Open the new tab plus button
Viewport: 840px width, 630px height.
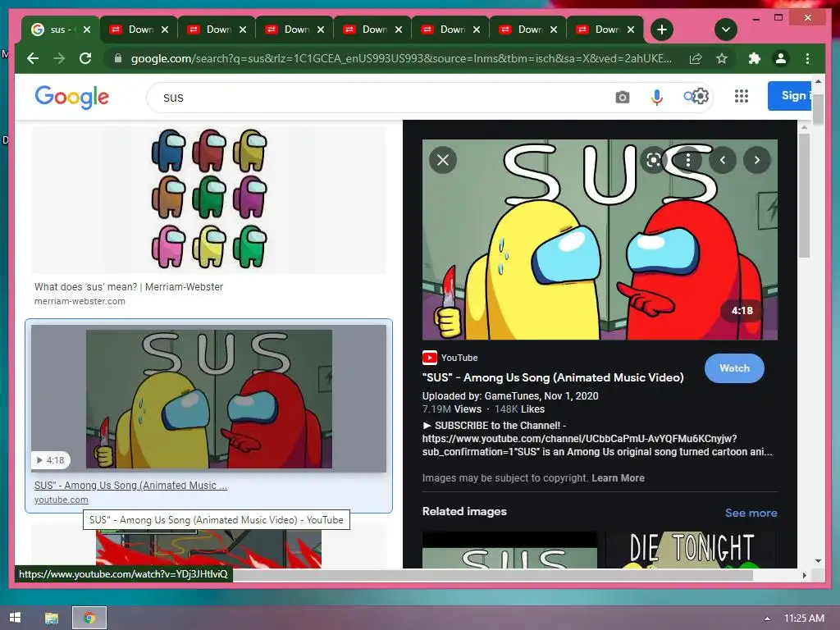[x=662, y=30]
